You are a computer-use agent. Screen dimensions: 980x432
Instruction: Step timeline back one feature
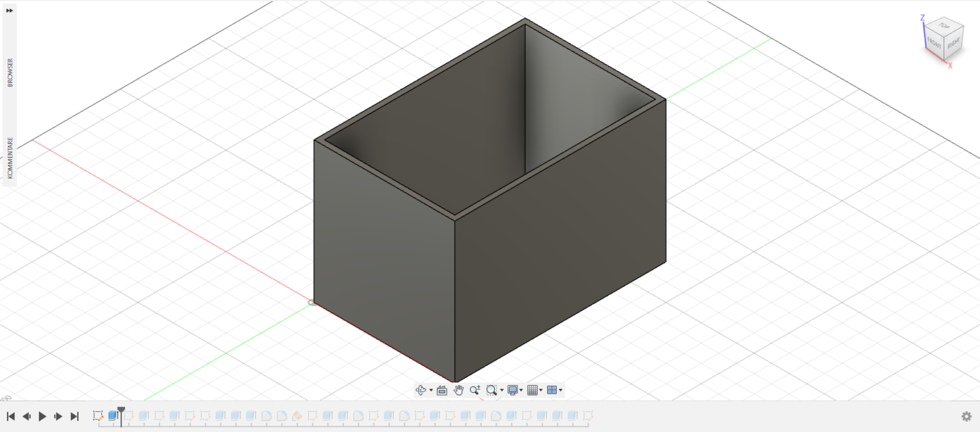27,416
